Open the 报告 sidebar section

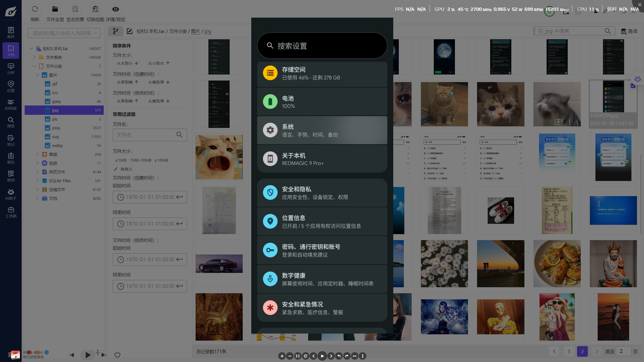tap(11, 158)
